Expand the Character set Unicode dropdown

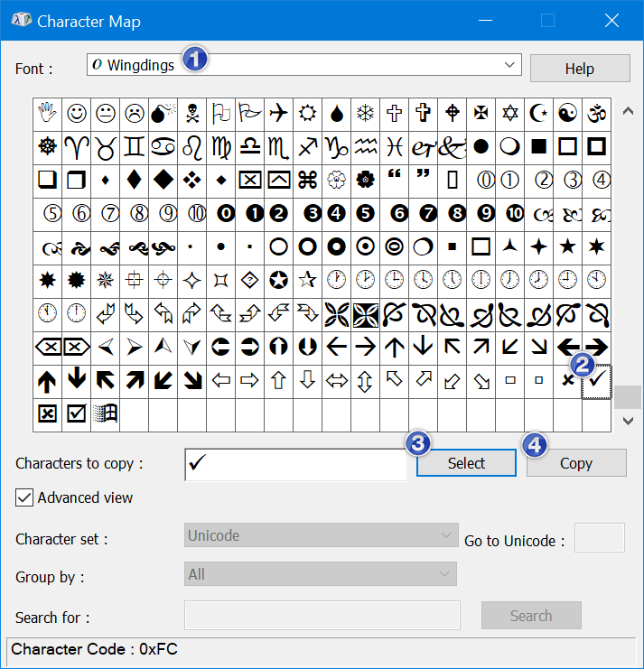click(x=321, y=535)
